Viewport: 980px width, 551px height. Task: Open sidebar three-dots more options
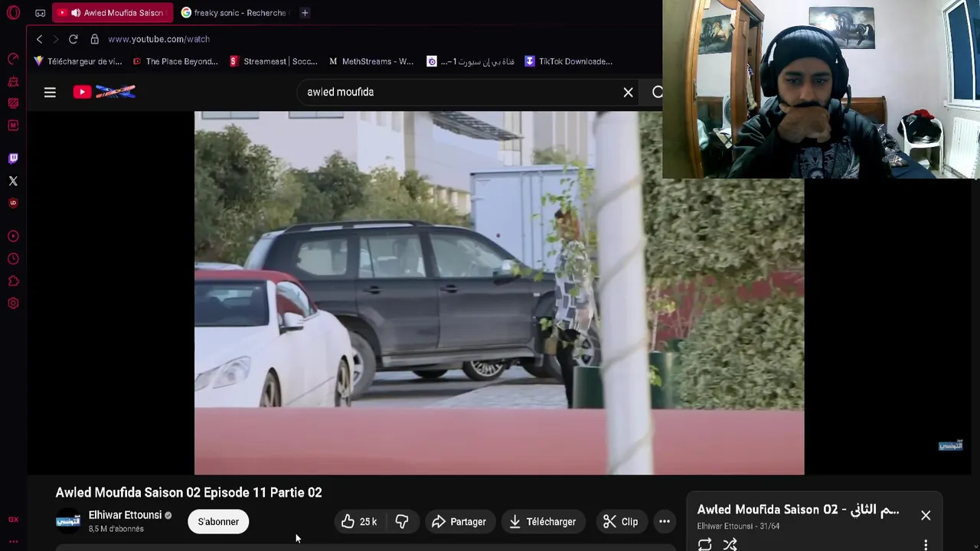13,541
